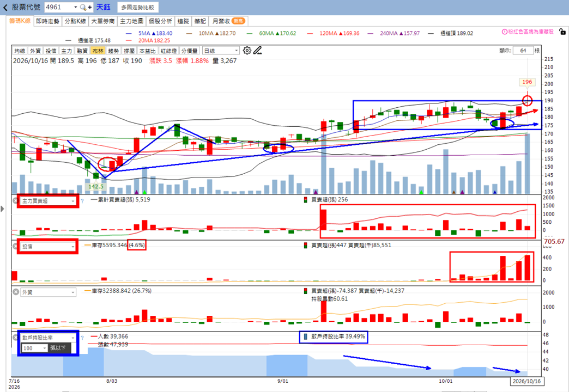
Task: Close the 散戶持股比率 indicator panel
Action: 16,338
